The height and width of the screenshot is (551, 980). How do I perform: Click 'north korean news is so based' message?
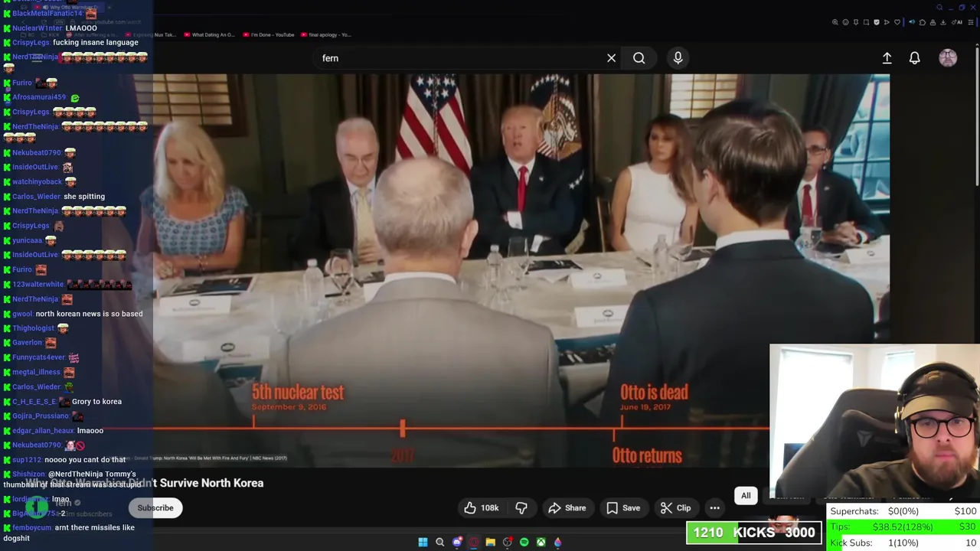point(89,314)
